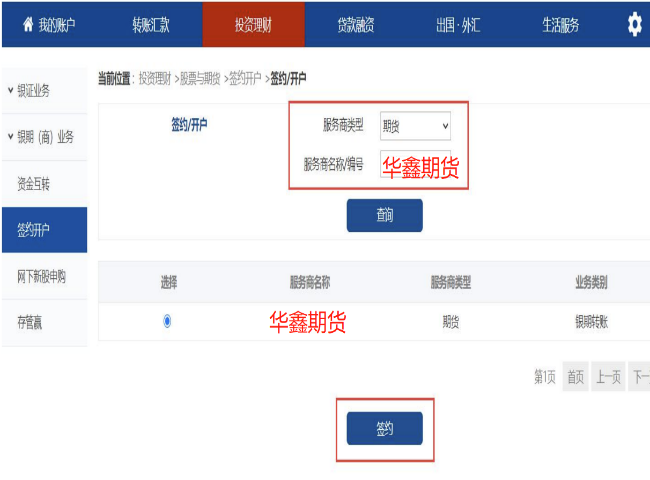Image resolution: width=650 pixels, height=480 pixels.
Task: Choose 存管赢 from the sidebar
Action: [x=30, y=321]
